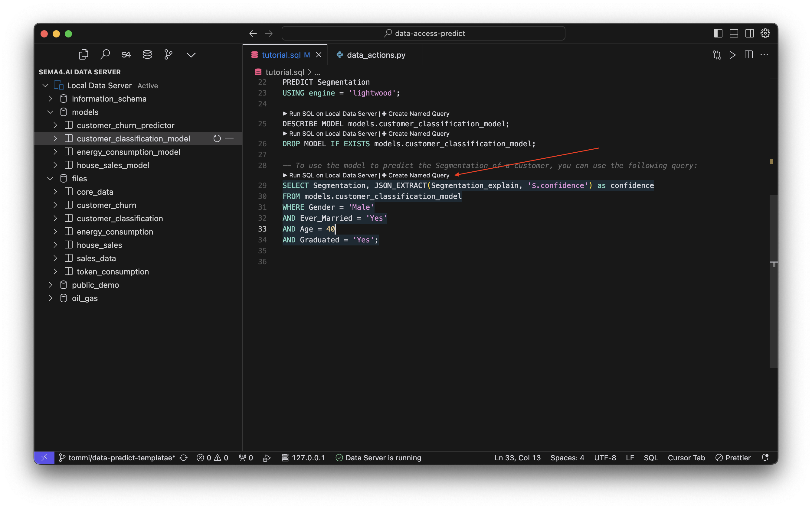This screenshot has height=509, width=812.
Task: Collapse the models database
Action: pyautogui.click(x=50, y=112)
